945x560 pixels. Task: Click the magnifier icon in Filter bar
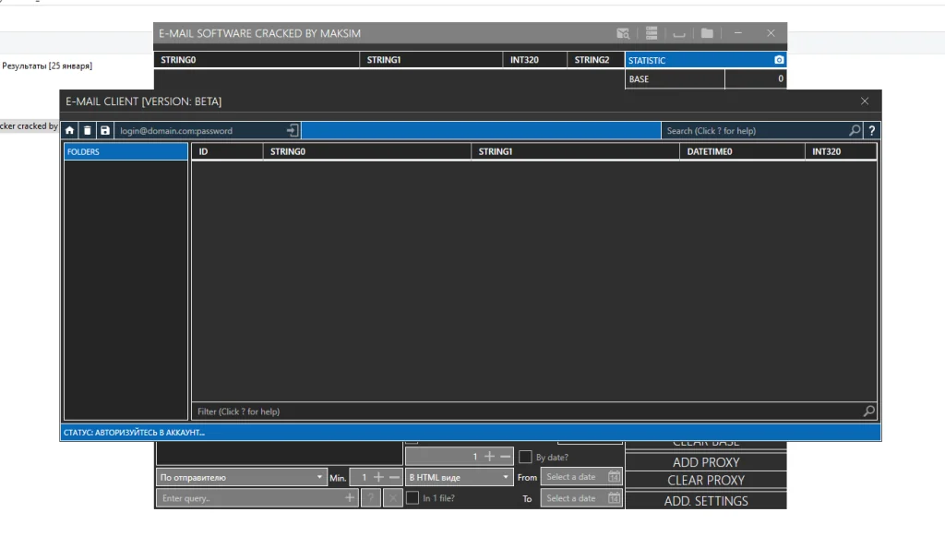[x=868, y=411]
